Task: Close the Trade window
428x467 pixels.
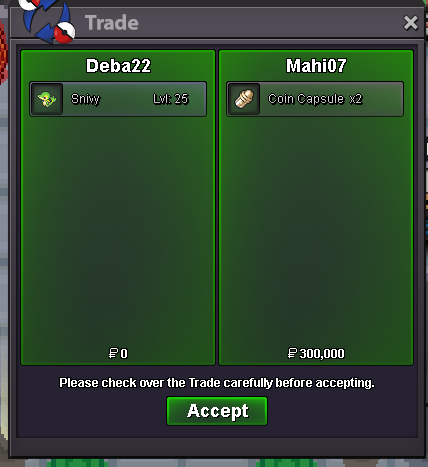Action: coord(410,23)
